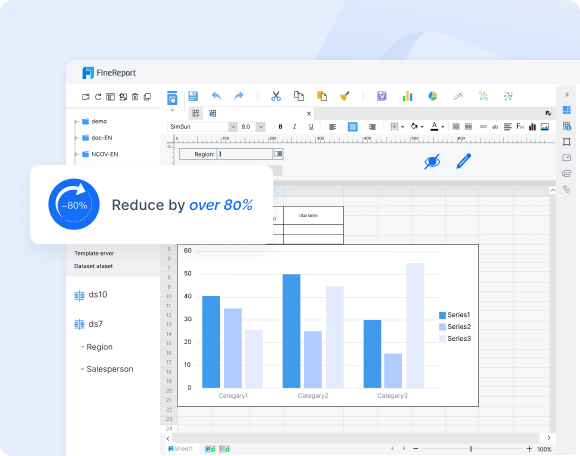Click the merge cells icon
Screen dimensions: 580x456
click(x=456, y=127)
